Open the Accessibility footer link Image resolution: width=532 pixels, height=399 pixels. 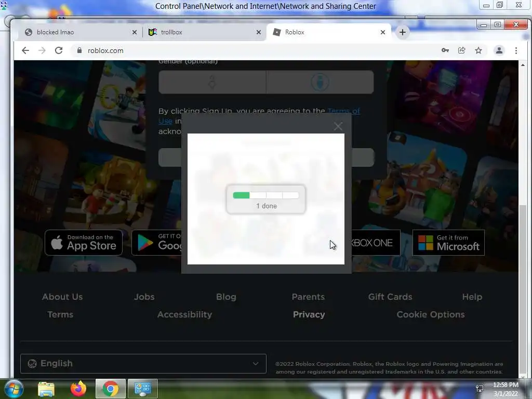184,314
